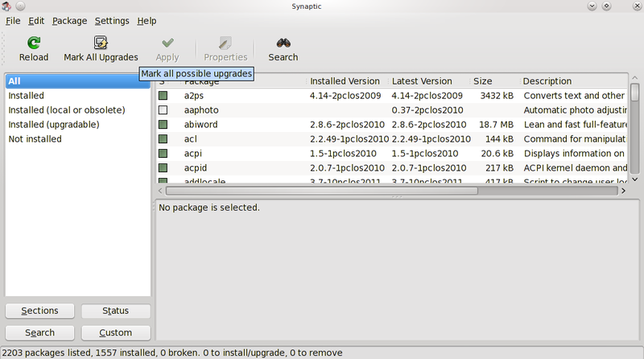Click the bottom-left Search filter button
Viewport: 644px width, 359px height.
tap(39, 332)
